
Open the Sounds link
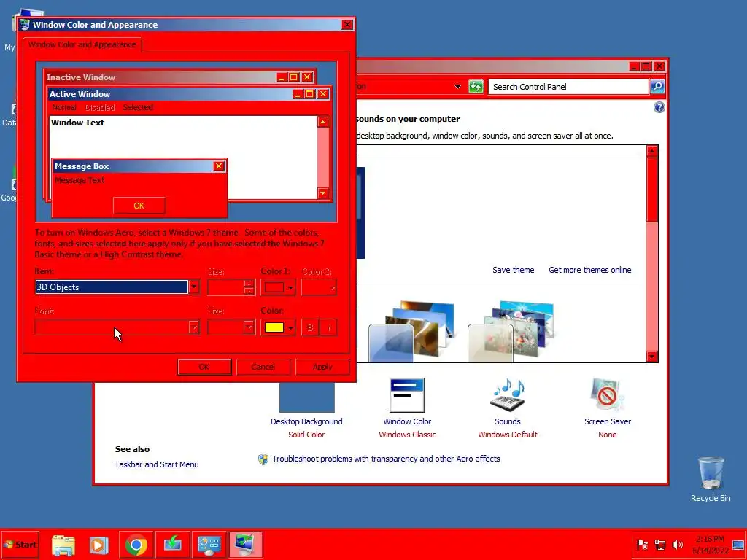(x=508, y=421)
